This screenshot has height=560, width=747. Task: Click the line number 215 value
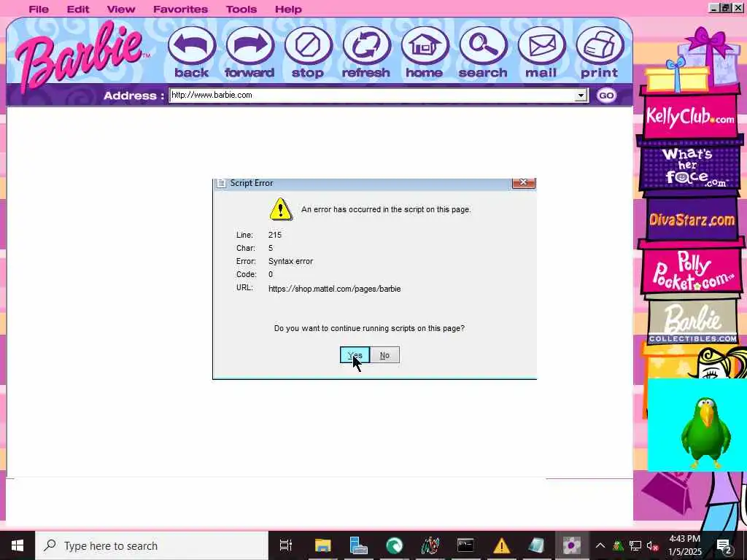[275, 235]
